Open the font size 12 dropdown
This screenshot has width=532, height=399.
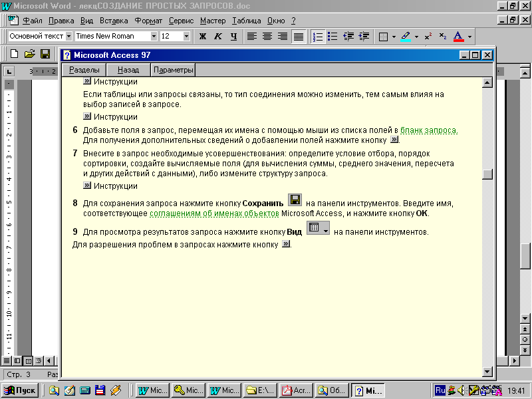(186, 36)
